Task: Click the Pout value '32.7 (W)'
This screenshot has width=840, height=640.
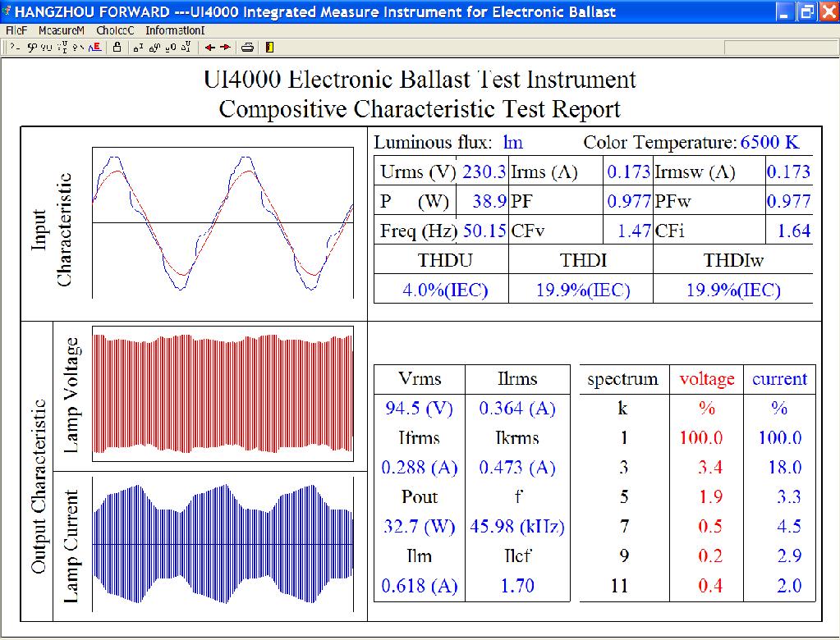Action: [x=420, y=527]
